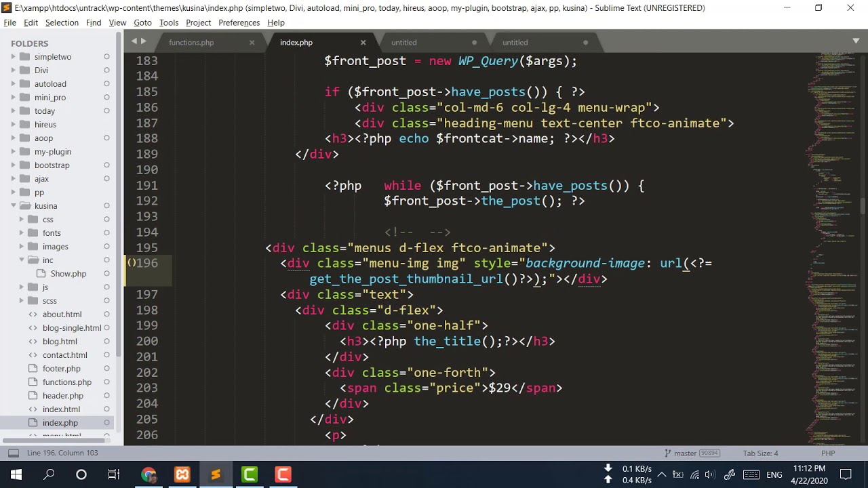Open the Help menu

(x=276, y=22)
